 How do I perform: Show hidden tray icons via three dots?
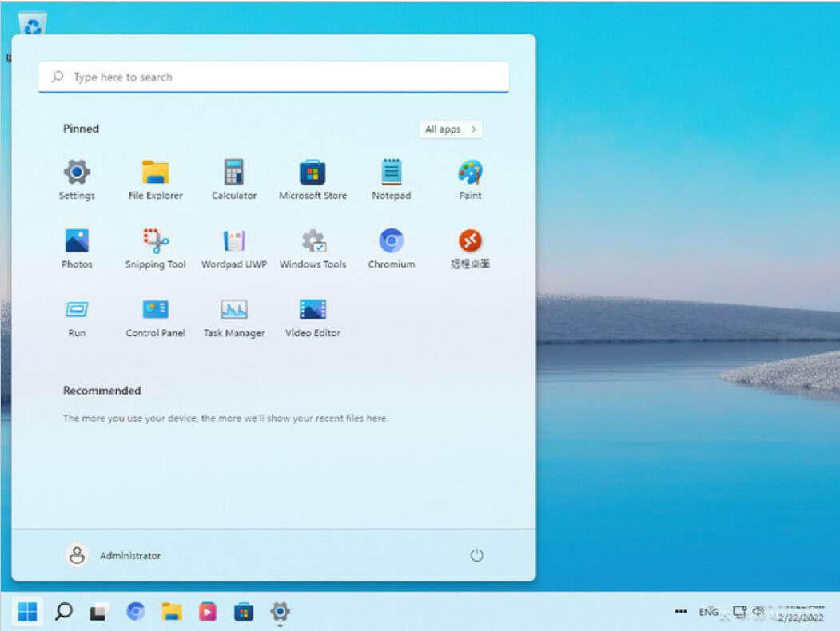(681, 611)
